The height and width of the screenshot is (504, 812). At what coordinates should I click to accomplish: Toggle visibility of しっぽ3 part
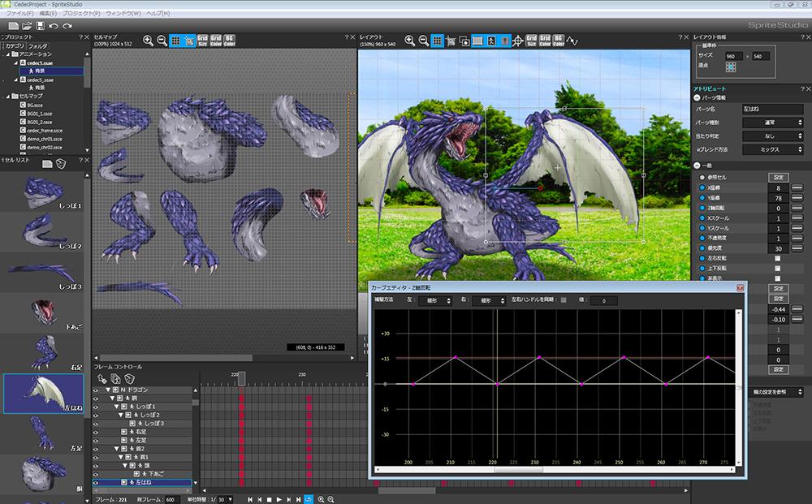point(96,424)
